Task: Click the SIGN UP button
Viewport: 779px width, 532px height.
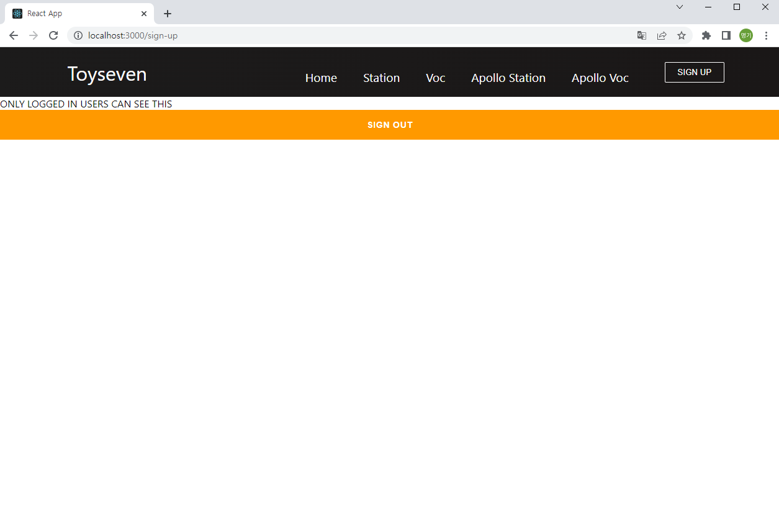Action: pyautogui.click(x=694, y=72)
